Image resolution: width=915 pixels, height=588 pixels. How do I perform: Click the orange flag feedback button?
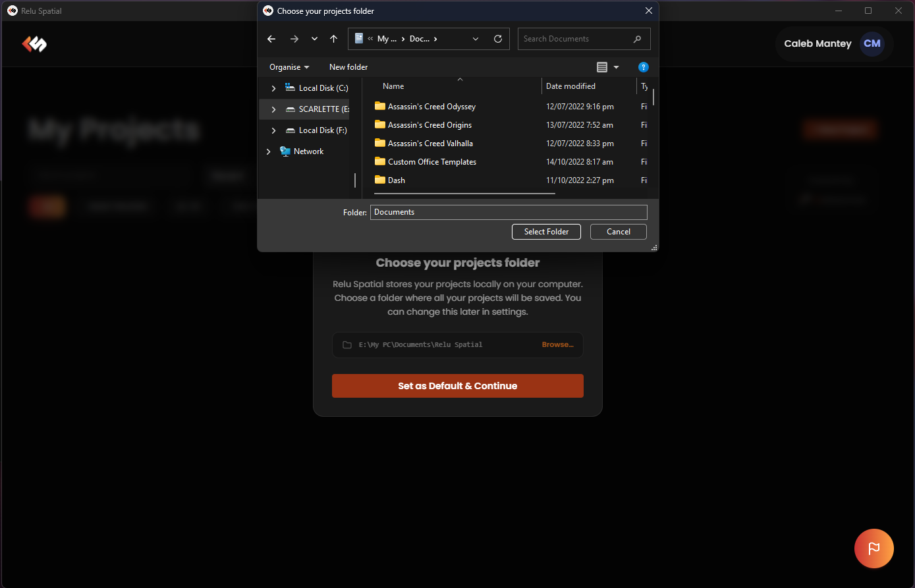[874, 548]
